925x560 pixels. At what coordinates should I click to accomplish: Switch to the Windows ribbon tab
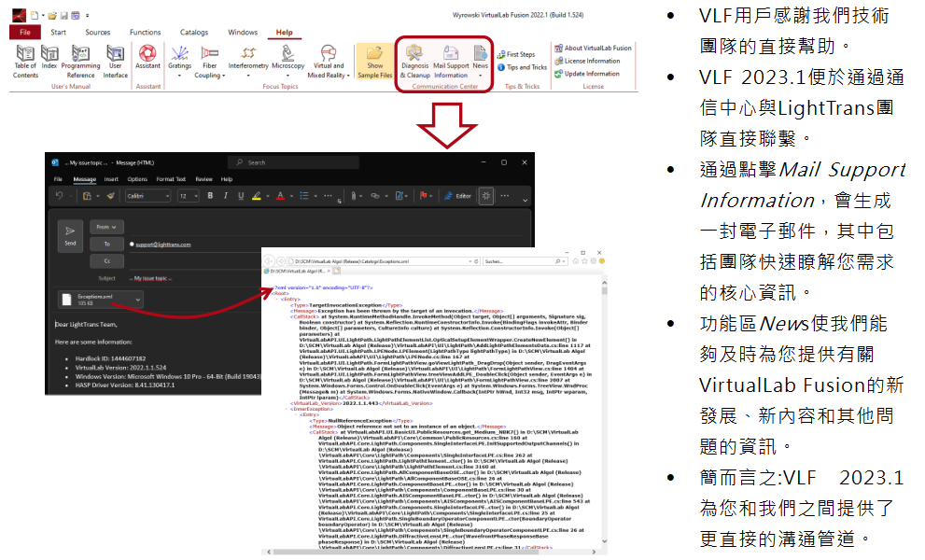pos(243,33)
